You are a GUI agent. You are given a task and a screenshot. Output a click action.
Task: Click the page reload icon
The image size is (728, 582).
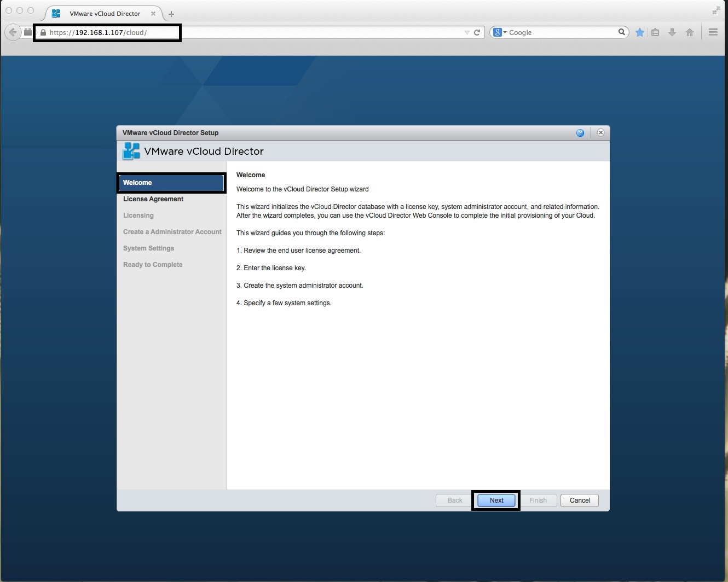pos(476,32)
